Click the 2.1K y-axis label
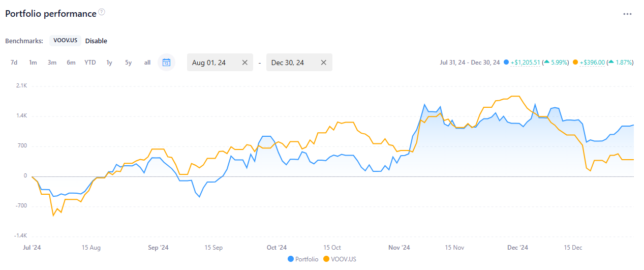 pos(21,86)
